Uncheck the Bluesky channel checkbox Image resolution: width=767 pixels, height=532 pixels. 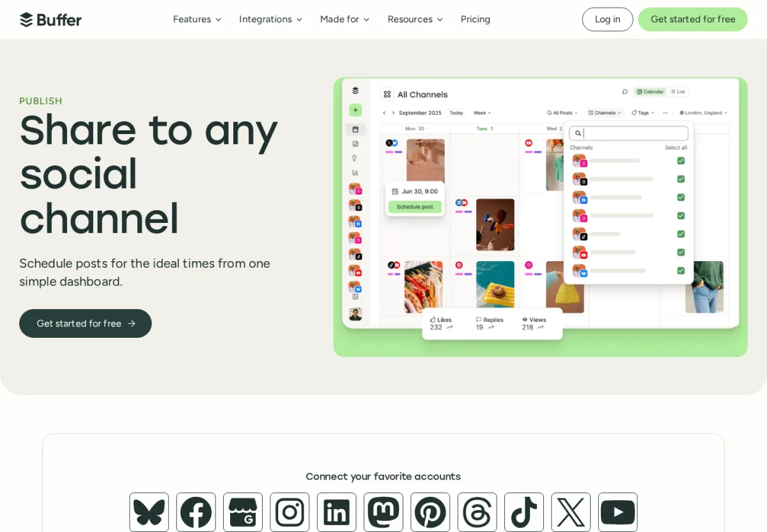click(681, 271)
